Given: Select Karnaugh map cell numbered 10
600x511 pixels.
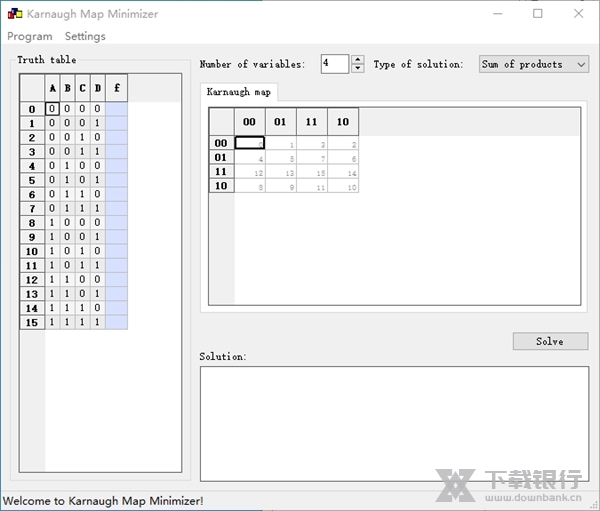Looking at the screenshot, I should pyautogui.click(x=342, y=186).
